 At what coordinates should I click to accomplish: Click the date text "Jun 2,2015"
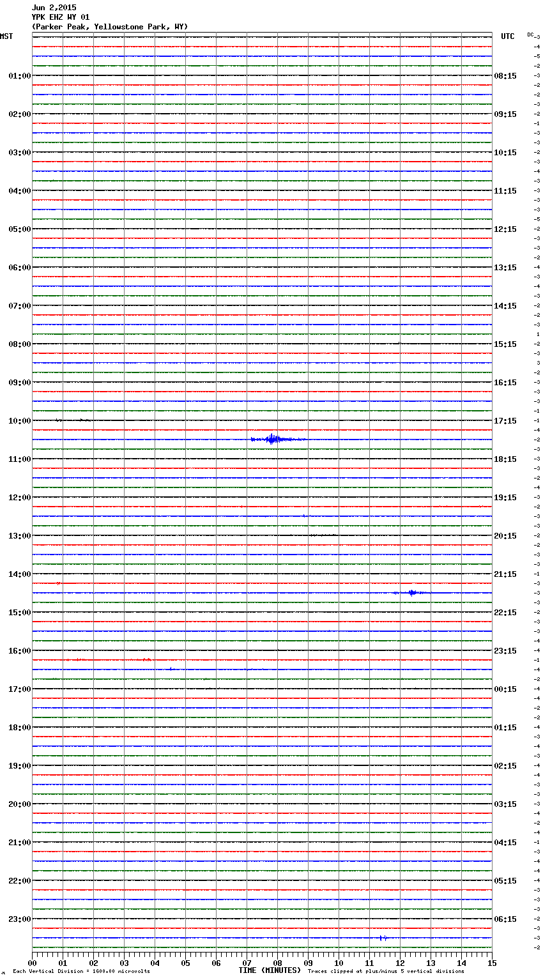[x=54, y=8]
